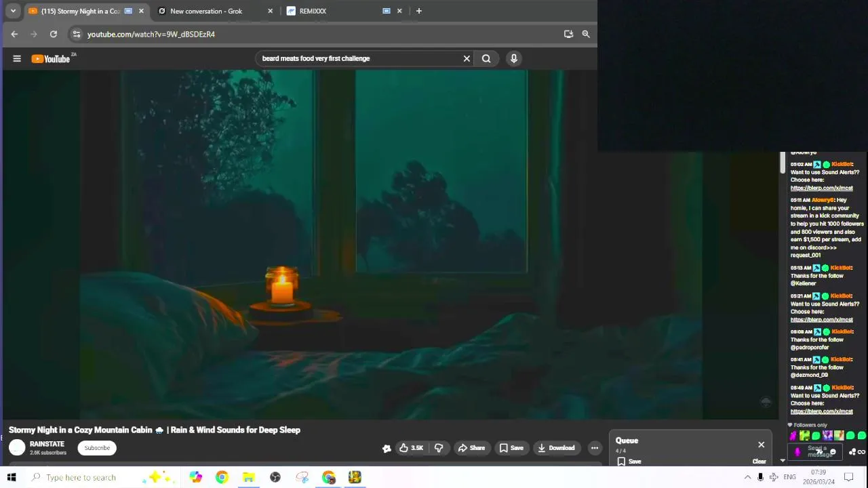Open the Windows notification center
This screenshot has width=868, height=488.
(848, 477)
